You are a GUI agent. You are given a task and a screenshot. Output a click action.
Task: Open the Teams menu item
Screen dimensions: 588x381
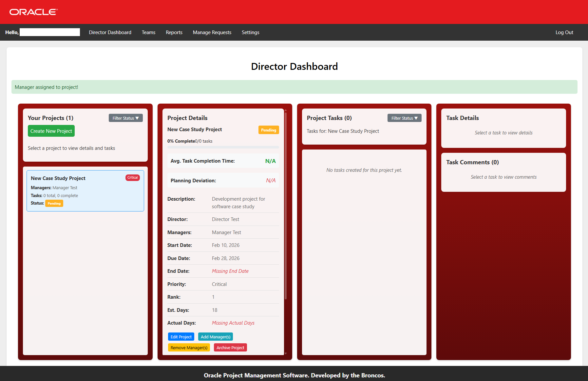(148, 32)
